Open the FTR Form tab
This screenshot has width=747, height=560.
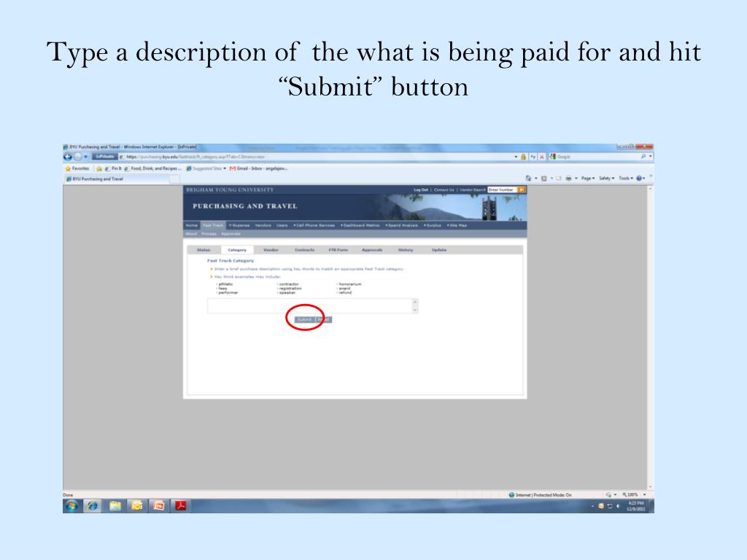point(338,250)
